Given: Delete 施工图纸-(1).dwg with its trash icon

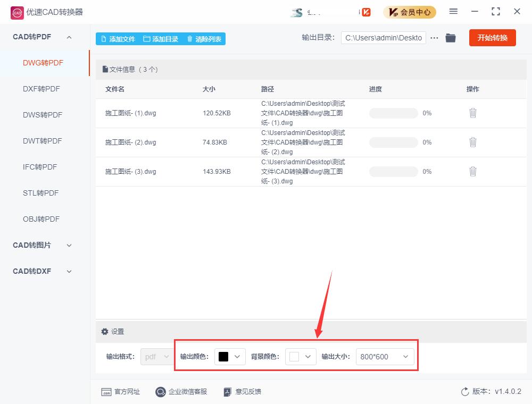Looking at the screenshot, I should pyautogui.click(x=473, y=113).
